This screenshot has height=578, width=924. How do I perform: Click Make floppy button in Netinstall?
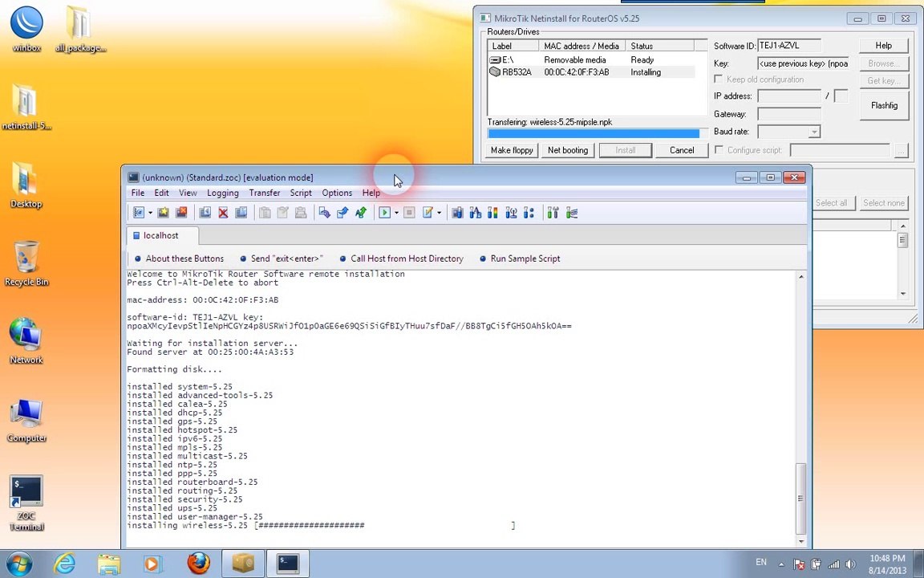[x=512, y=150]
